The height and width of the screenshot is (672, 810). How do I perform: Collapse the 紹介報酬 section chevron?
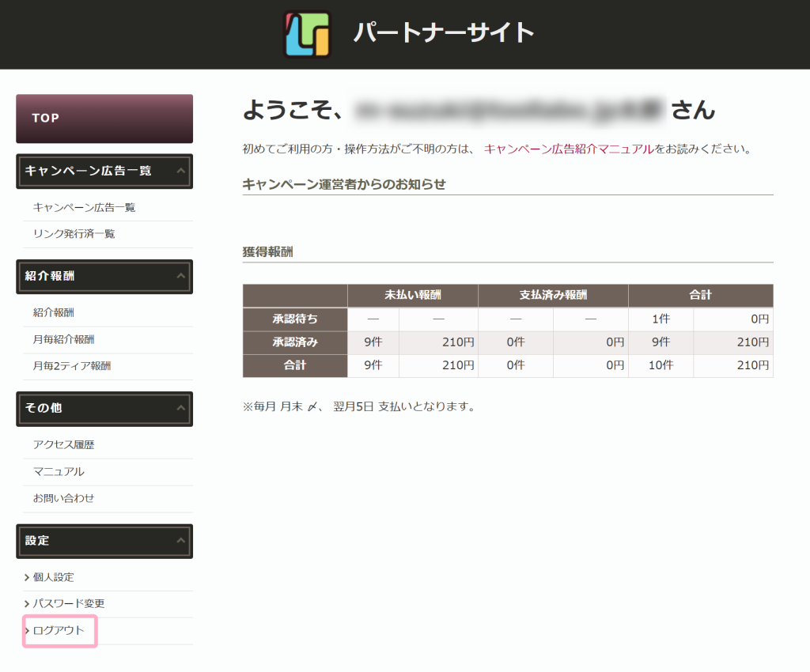point(181,276)
